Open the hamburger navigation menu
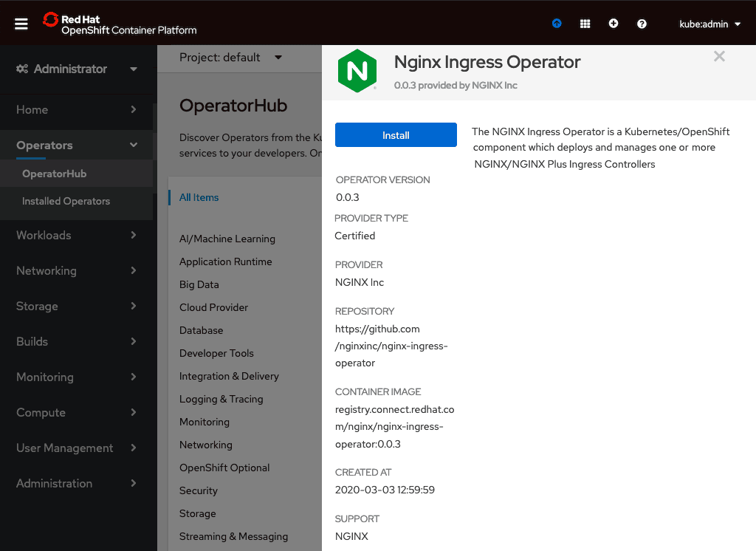756x551 pixels. [x=21, y=24]
